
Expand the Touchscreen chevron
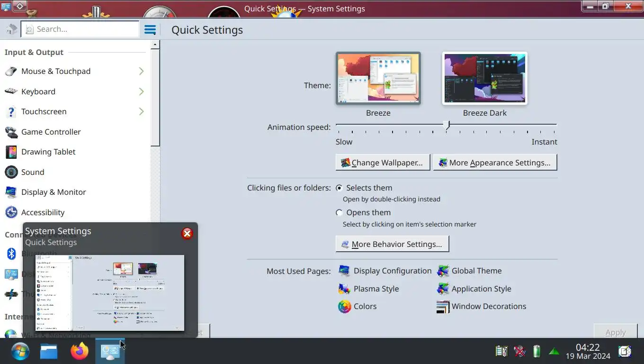point(141,111)
